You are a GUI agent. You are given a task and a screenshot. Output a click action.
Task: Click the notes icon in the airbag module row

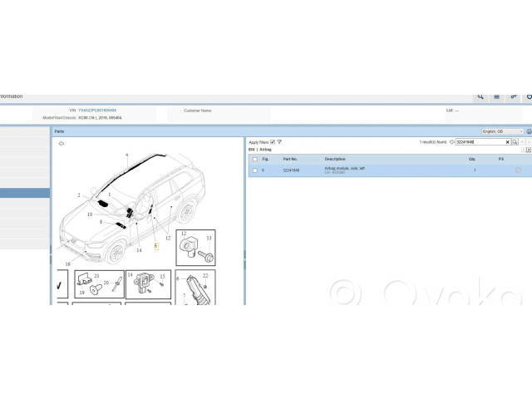[x=518, y=170]
